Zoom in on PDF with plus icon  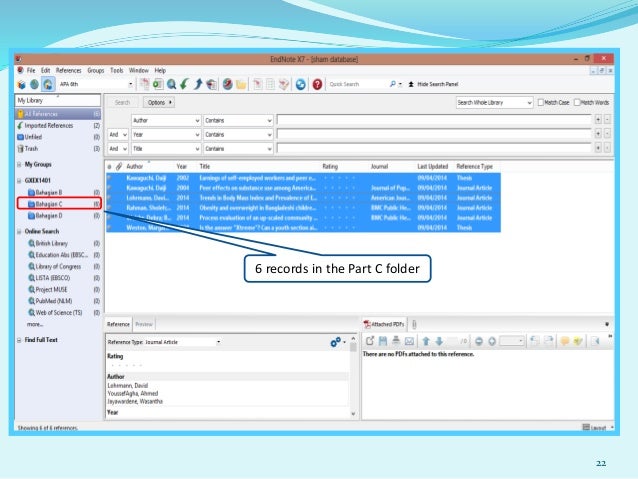pyautogui.click(x=492, y=341)
